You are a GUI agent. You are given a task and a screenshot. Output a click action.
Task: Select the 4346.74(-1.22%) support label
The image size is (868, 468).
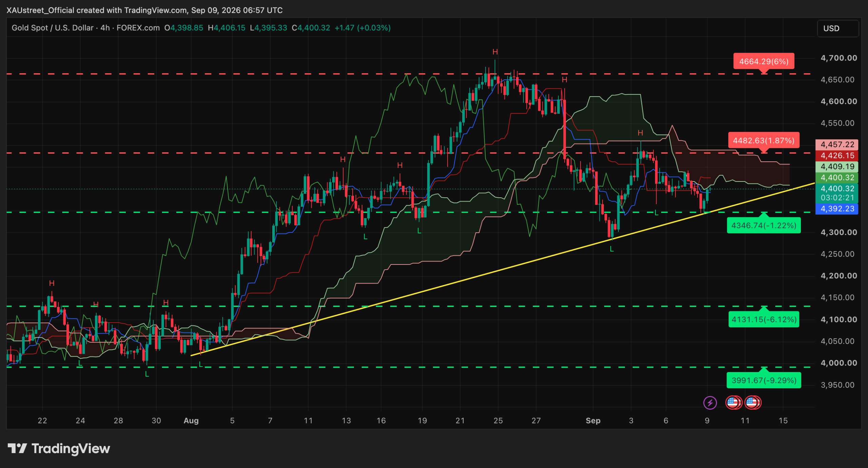tap(764, 226)
